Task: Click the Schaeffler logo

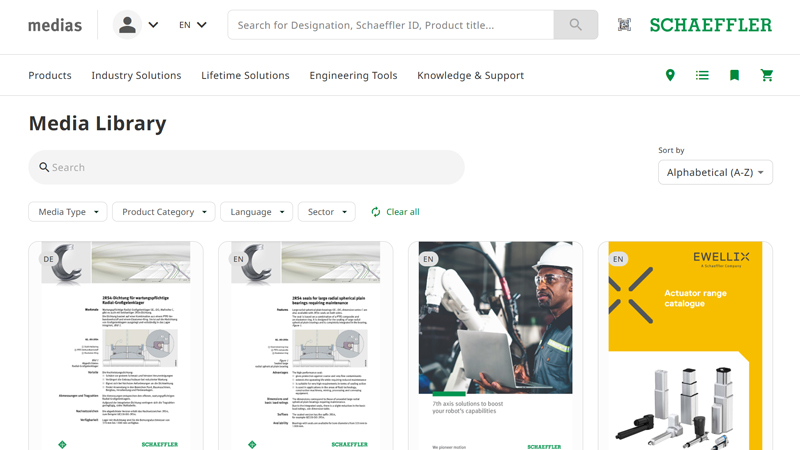Action: 710,25
